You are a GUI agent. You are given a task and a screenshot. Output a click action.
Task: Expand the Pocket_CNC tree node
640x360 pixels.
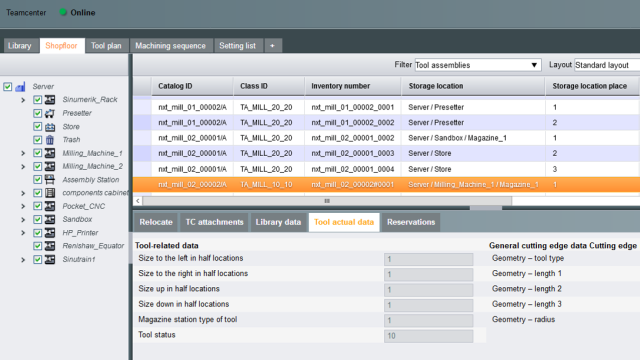pyautogui.click(x=23, y=207)
